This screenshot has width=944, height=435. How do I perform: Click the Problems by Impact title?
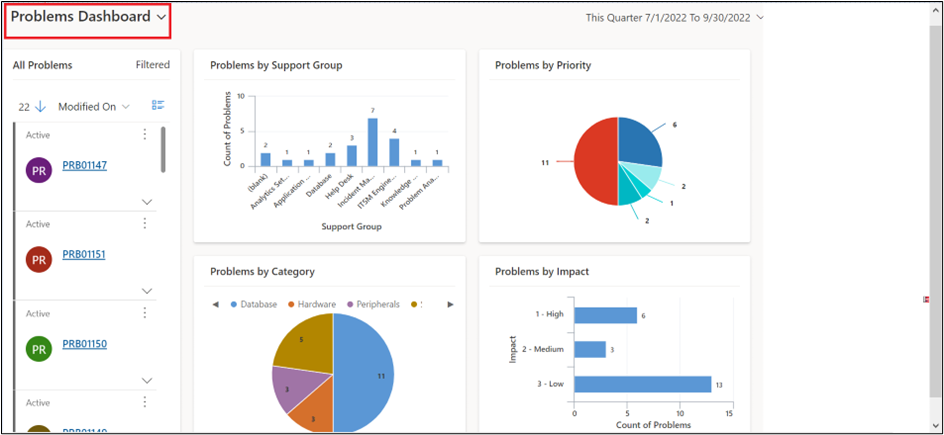click(542, 272)
